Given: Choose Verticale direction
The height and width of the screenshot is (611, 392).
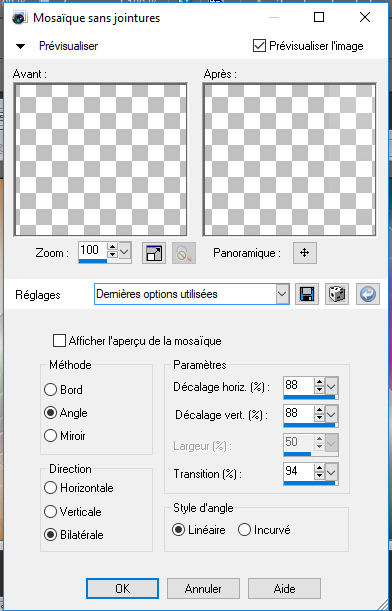Looking at the screenshot, I should pos(50,511).
